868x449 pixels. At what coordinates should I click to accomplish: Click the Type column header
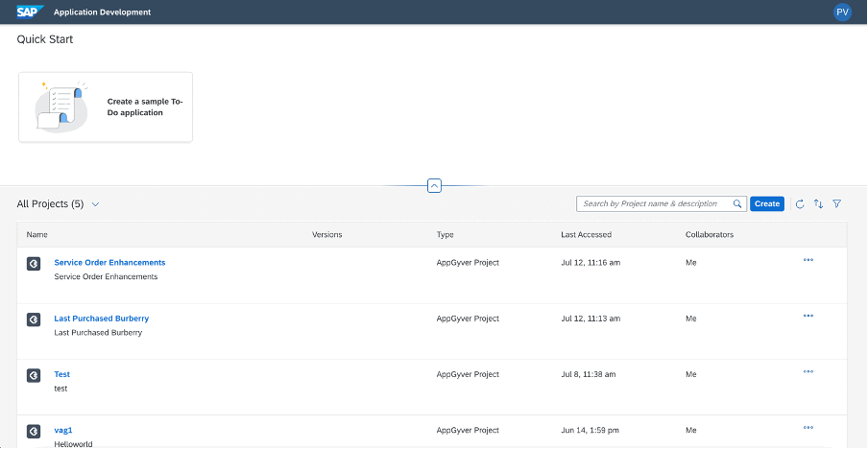(446, 234)
